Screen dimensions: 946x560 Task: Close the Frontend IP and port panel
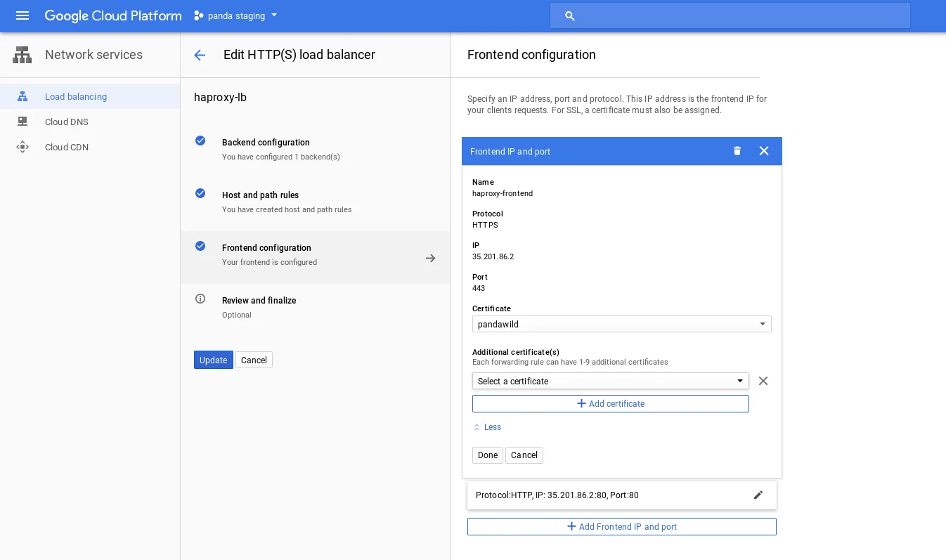click(x=764, y=151)
